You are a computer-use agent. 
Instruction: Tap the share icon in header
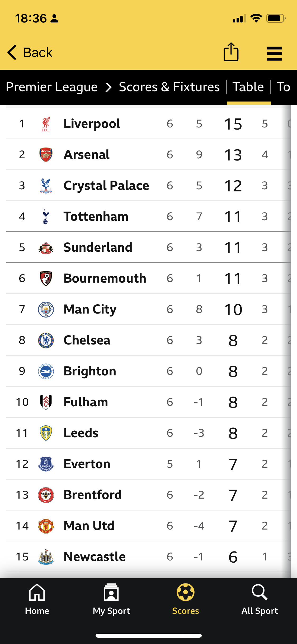pos(231,52)
